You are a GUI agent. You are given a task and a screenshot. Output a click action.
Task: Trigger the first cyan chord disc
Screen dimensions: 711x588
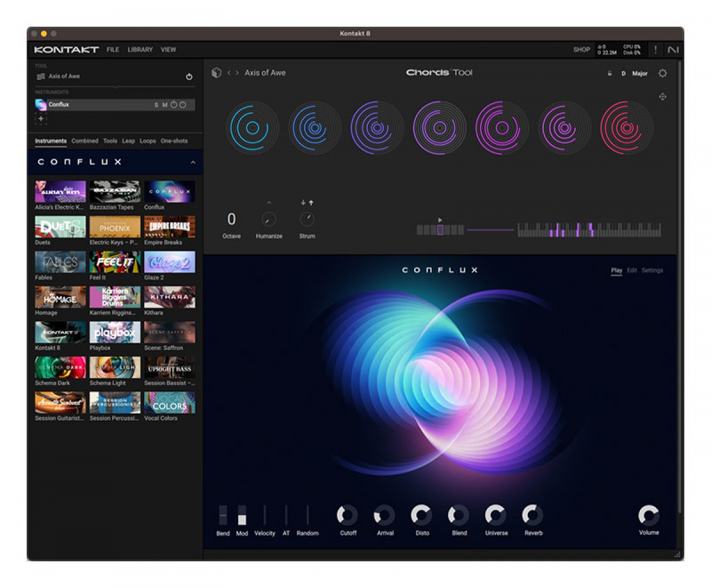pos(252,127)
